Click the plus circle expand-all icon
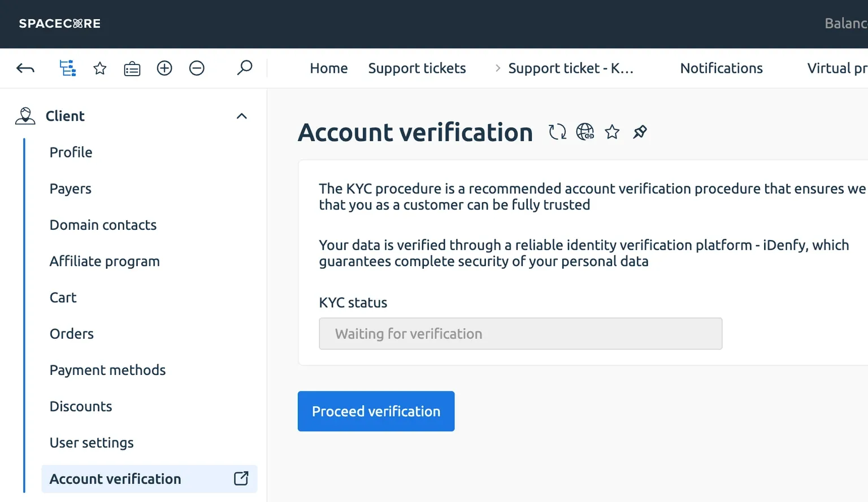868x502 pixels. (164, 68)
